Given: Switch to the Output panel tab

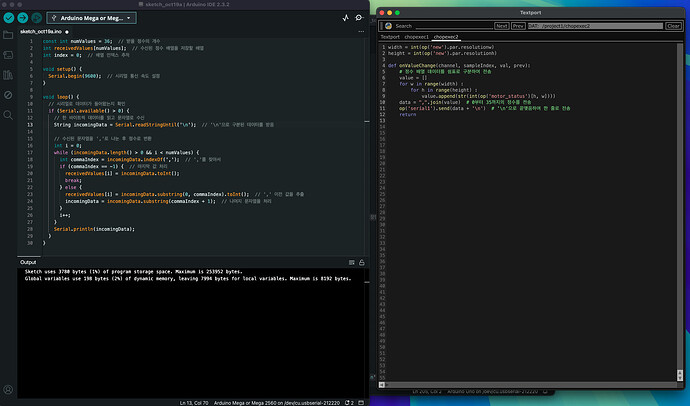Looking at the screenshot, I should [28, 262].
